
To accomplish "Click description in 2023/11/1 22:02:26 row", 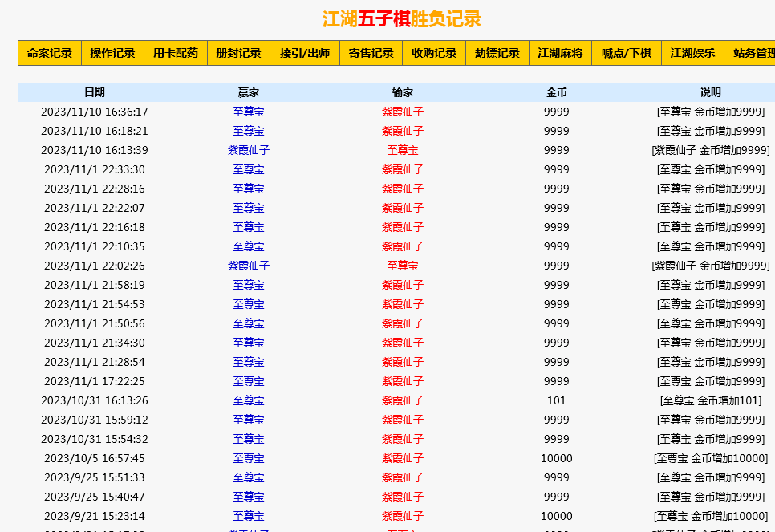I will (711, 266).
